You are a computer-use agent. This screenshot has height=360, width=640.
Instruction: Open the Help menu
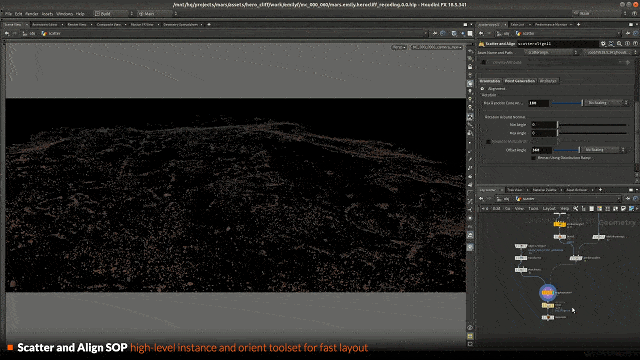[80, 13]
